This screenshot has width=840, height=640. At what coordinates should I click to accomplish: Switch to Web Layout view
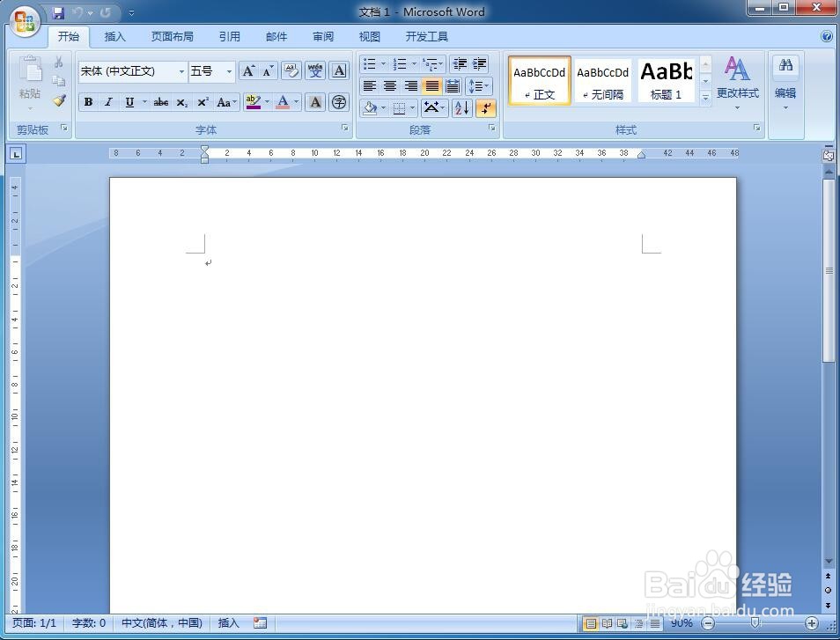(x=622, y=623)
